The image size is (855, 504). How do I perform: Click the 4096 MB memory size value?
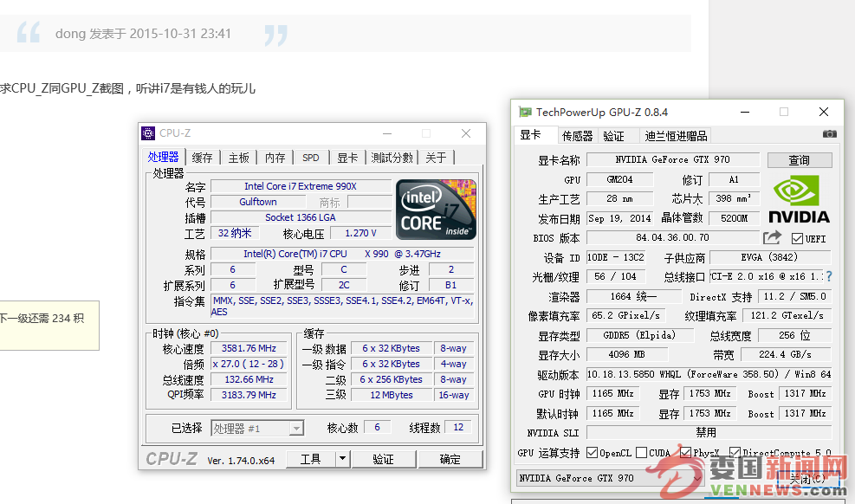[x=627, y=355]
